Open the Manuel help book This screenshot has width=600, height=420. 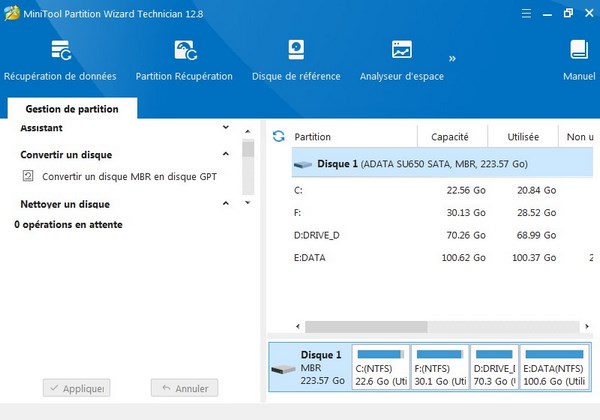point(579,60)
